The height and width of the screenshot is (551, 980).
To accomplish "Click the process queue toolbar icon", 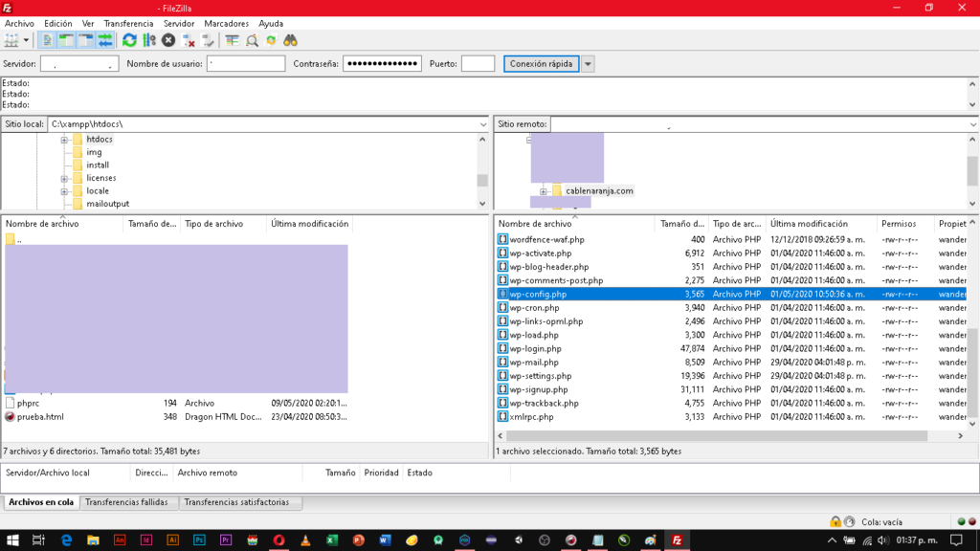I will (x=149, y=40).
